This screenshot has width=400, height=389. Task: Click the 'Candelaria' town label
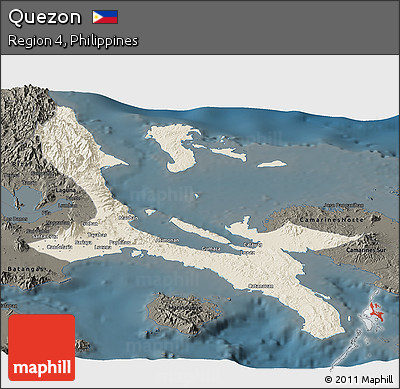pyautogui.click(x=60, y=247)
